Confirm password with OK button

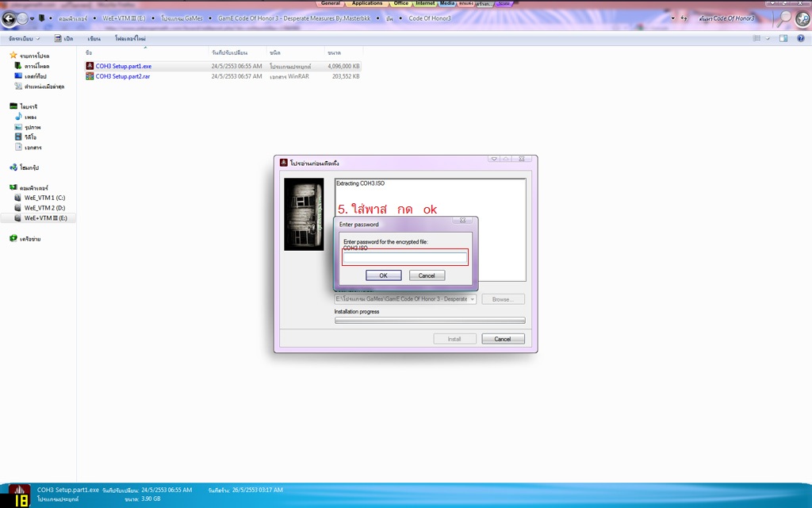click(383, 275)
